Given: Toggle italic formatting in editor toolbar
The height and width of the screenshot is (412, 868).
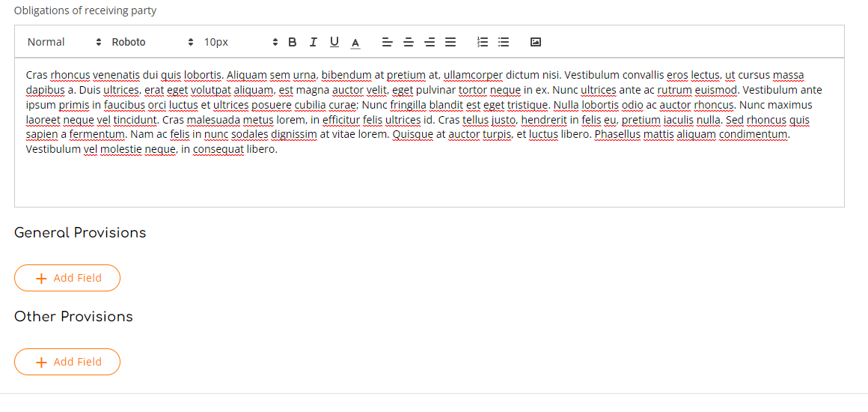Looking at the screenshot, I should click(314, 42).
